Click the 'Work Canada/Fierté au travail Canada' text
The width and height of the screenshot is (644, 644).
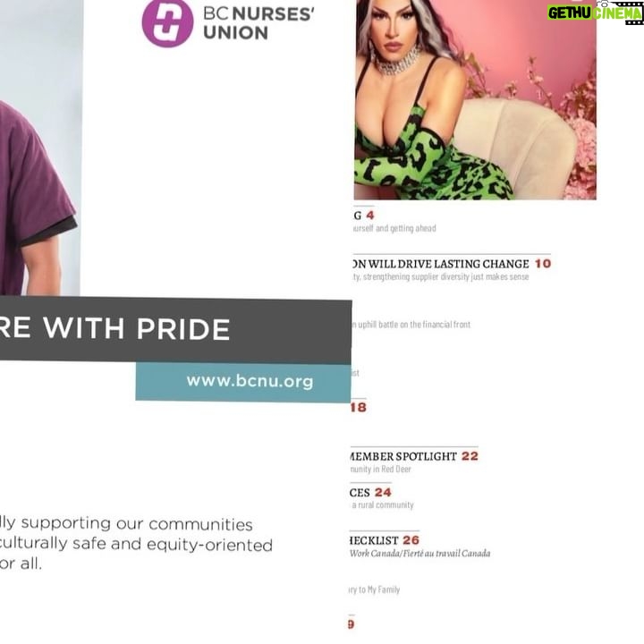pos(419,554)
